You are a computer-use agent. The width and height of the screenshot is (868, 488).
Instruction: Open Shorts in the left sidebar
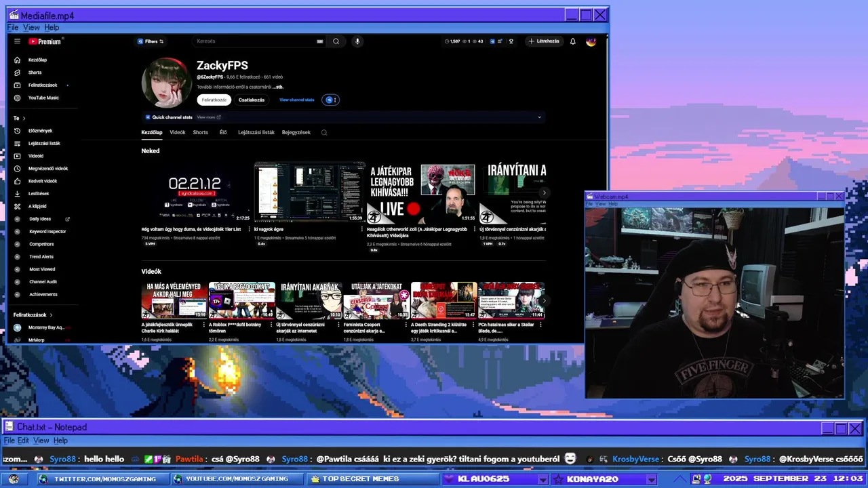[x=35, y=73]
